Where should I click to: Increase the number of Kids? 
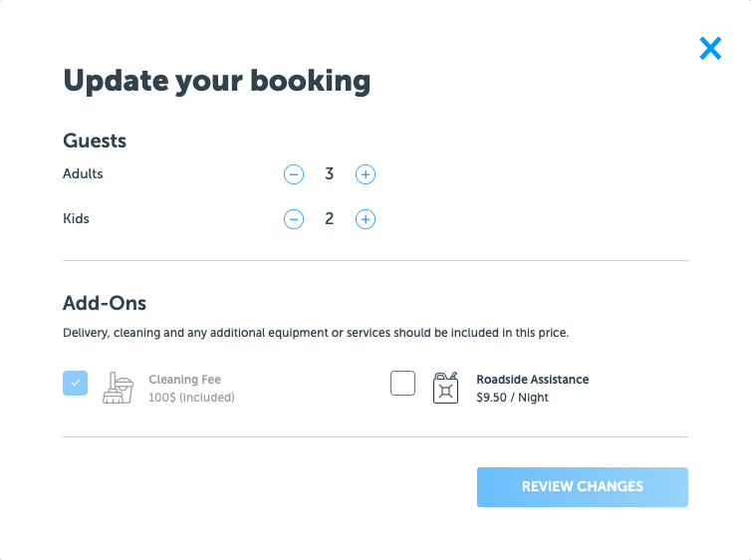366,219
